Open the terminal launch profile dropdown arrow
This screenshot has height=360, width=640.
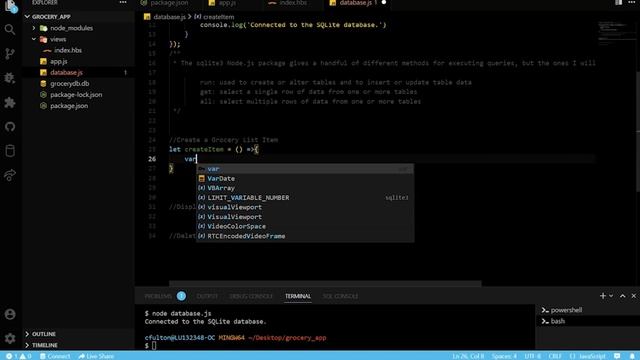[611, 296]
